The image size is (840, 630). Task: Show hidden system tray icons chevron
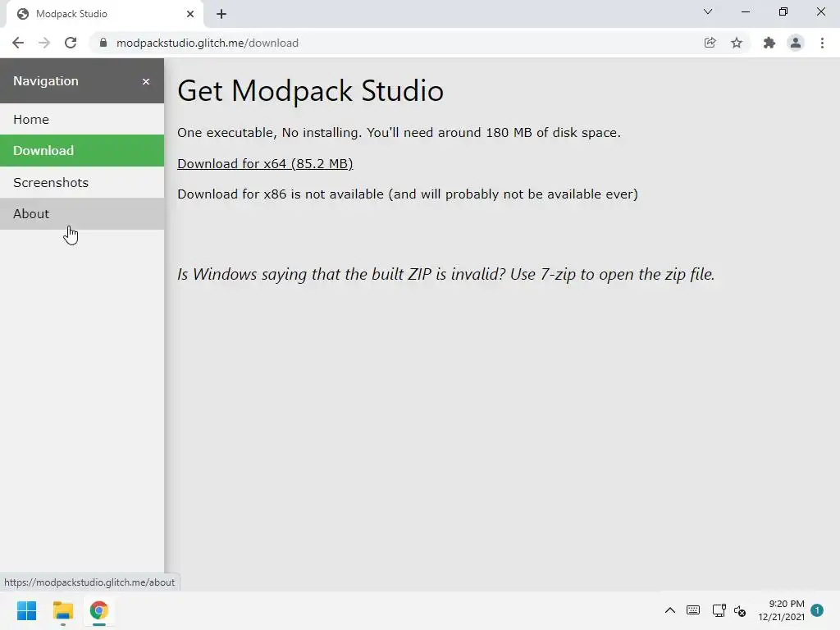[x=669, y=610]
